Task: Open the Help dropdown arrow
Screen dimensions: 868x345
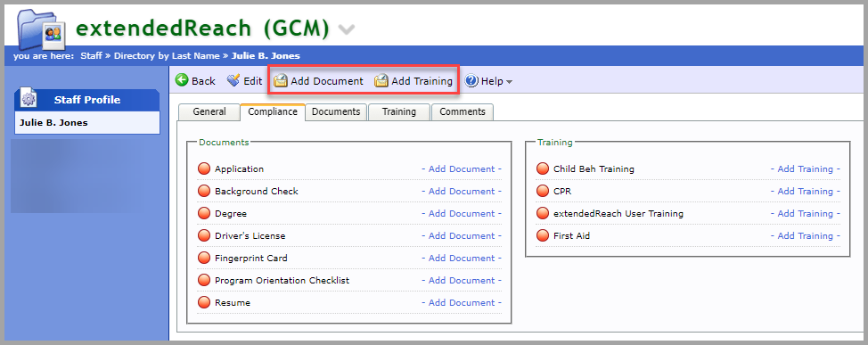Action: coord(509,82)
